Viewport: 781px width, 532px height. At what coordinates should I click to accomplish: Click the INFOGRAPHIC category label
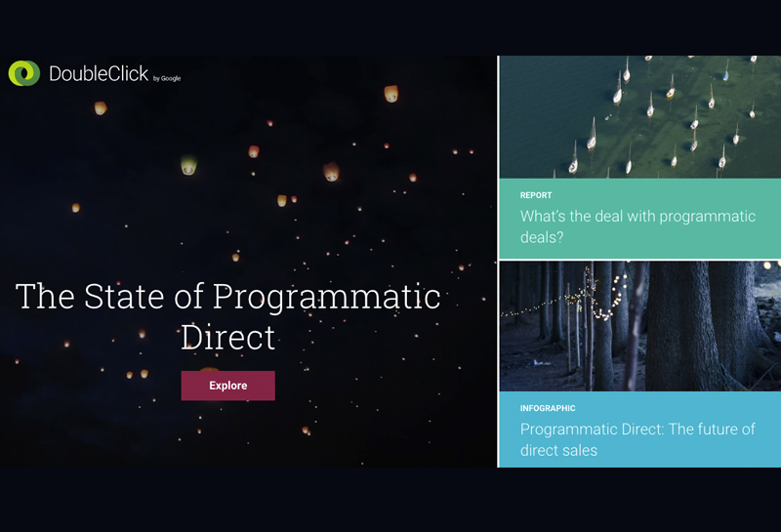tap(548, 408)
